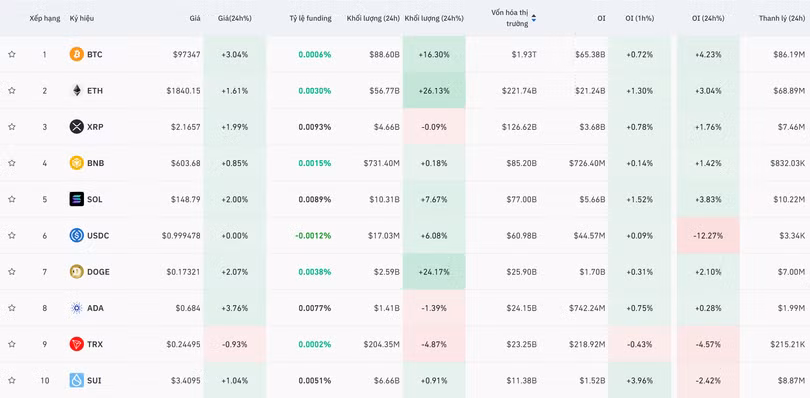810x398 pixels.
Task: Star the XRP row
Action: 12,127
